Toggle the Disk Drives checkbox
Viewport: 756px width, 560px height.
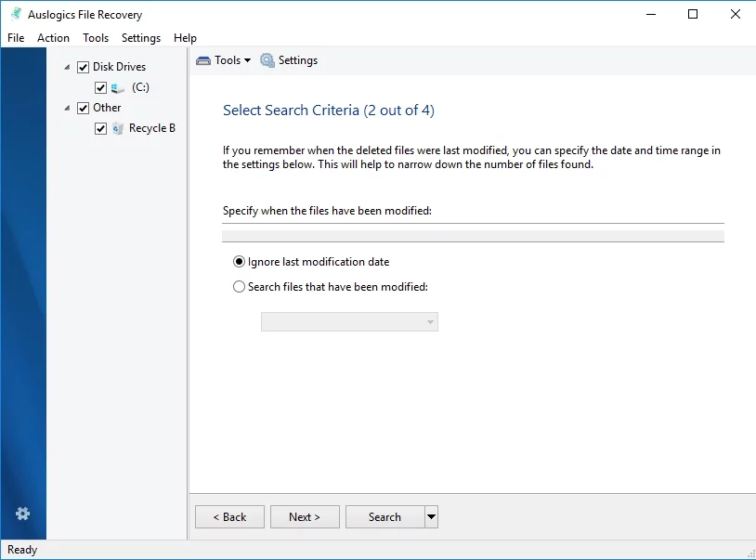pyautogui.click(x=84, y=67)
